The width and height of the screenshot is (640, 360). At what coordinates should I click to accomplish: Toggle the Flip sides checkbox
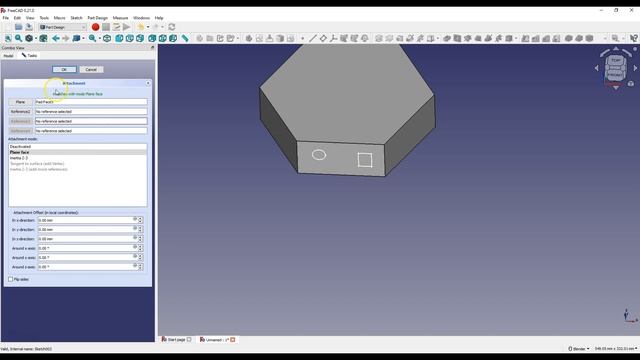(11, 280)
